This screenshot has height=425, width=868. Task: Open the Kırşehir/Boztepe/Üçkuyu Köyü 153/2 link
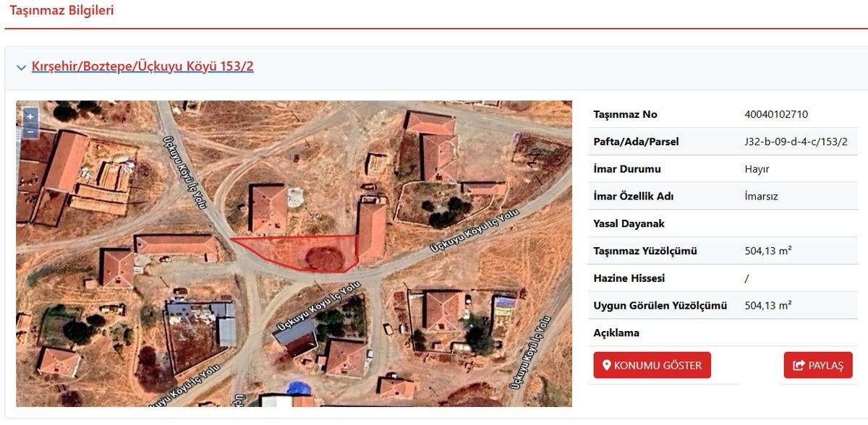(142, 66)
